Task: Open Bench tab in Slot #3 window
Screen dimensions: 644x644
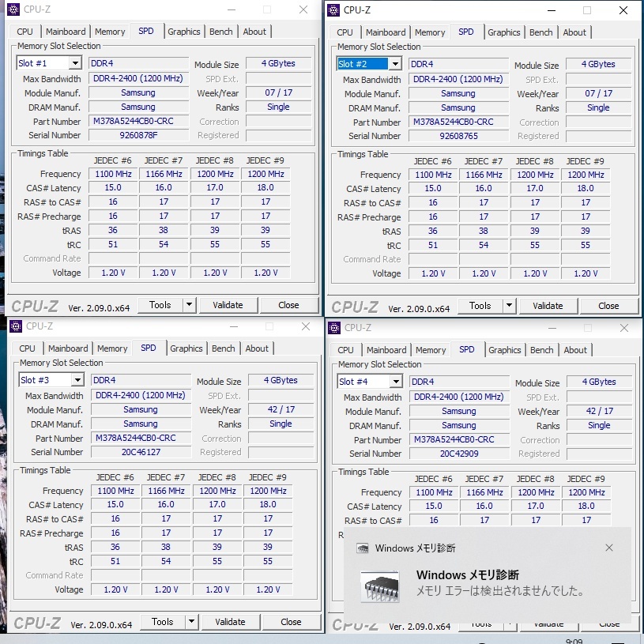Action: pos(224,348)
